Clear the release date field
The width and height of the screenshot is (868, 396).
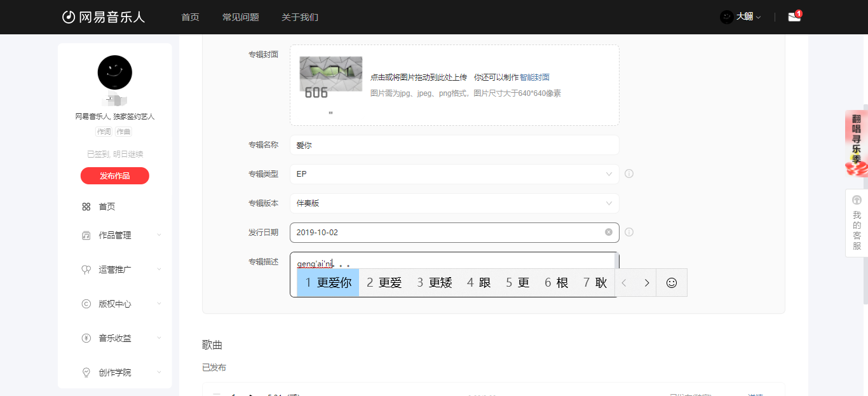click(608, 232)
